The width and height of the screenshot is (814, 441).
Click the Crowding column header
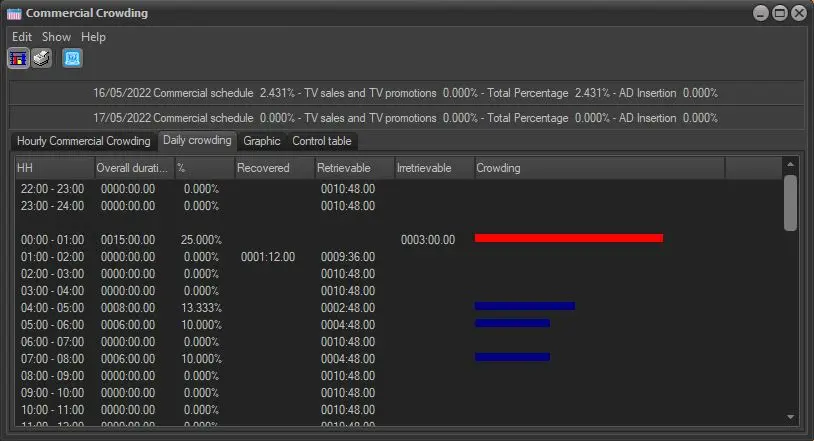point(600,168)
